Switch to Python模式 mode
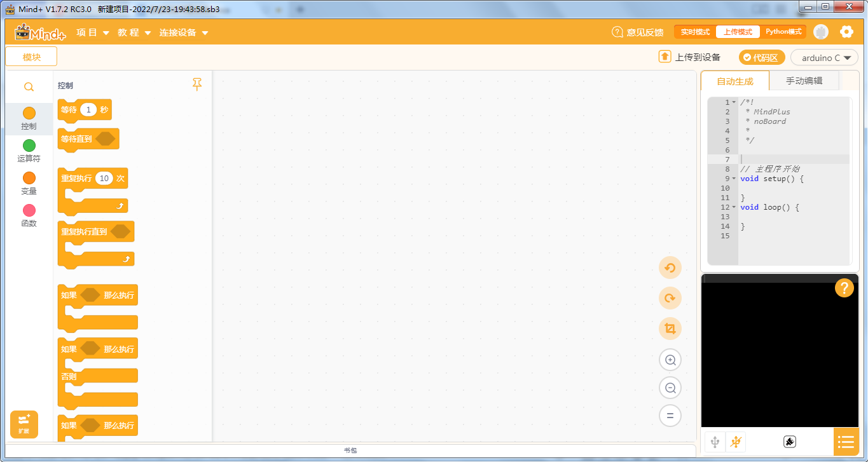Viewport: 868px width, 462px height. pos(783,32)
